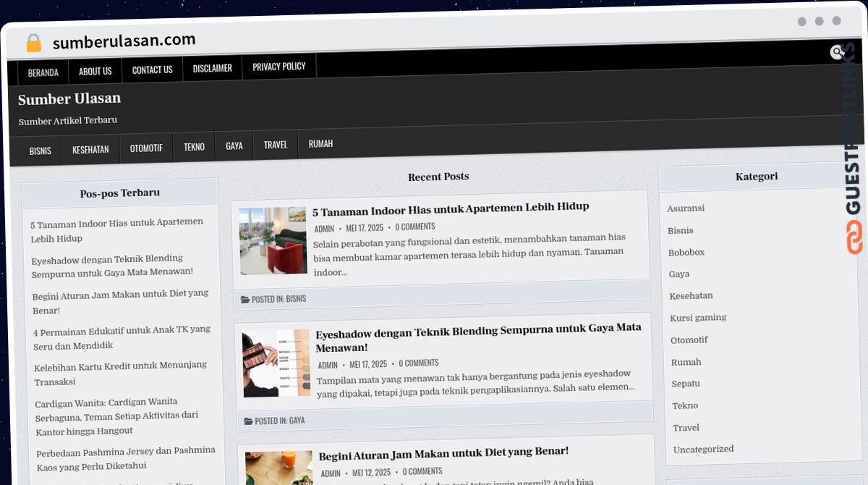
Task: Click the Guestpostlinks chain logo icon
Action: pyautogui.click(x=854, y=237)
